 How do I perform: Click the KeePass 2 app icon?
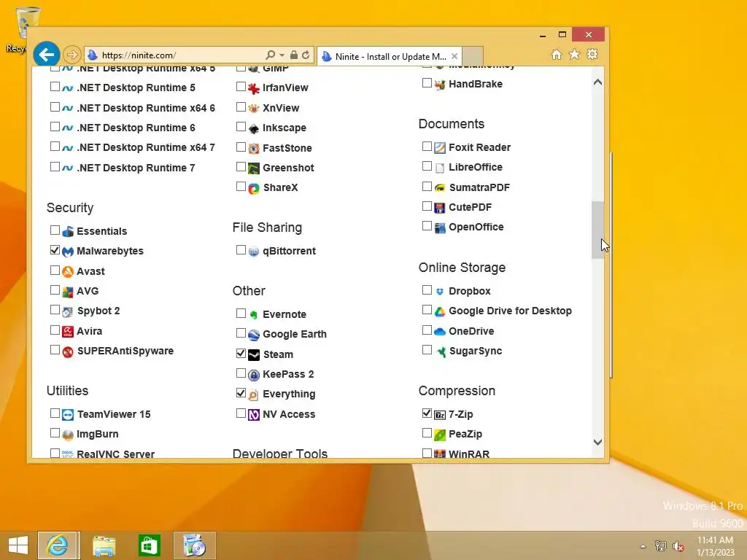(x=254, y=375)
